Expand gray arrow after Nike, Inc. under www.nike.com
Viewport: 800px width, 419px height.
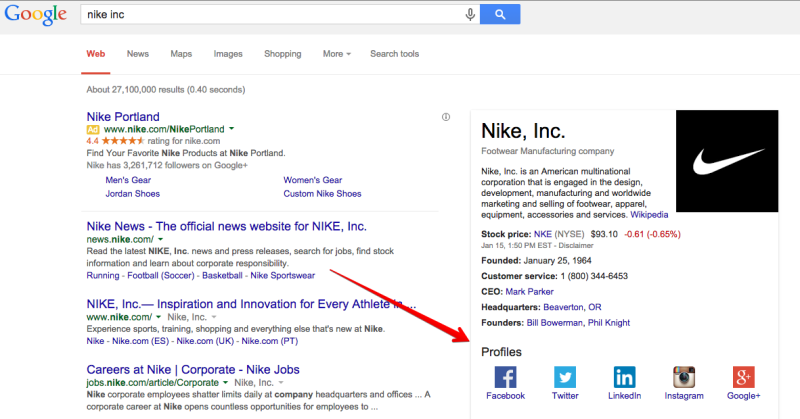click(214, 317)
